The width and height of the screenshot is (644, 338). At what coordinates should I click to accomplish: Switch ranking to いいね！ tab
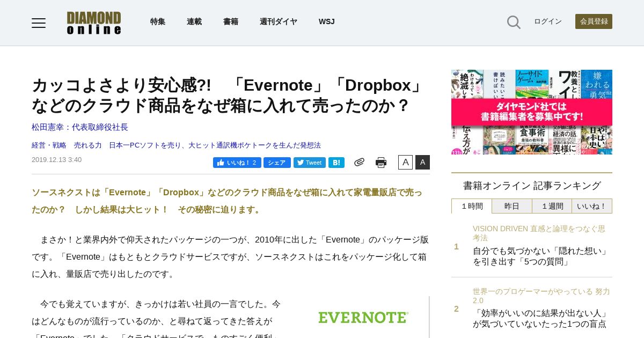pos(592,206)
